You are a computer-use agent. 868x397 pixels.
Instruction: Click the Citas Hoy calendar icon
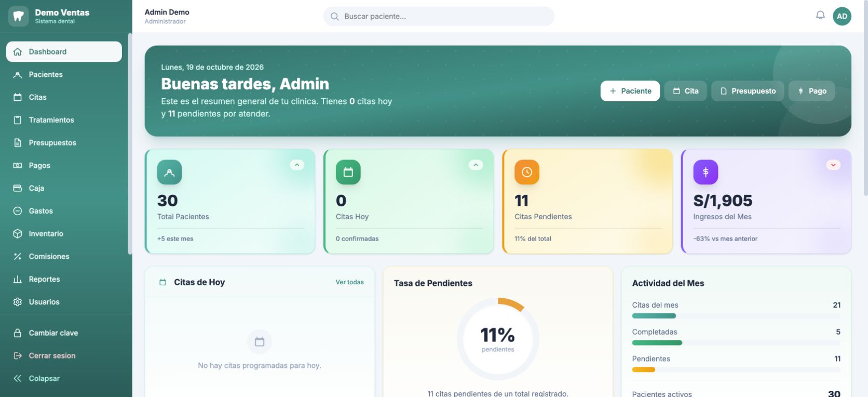pyautogui.click(x=348, y=172)
